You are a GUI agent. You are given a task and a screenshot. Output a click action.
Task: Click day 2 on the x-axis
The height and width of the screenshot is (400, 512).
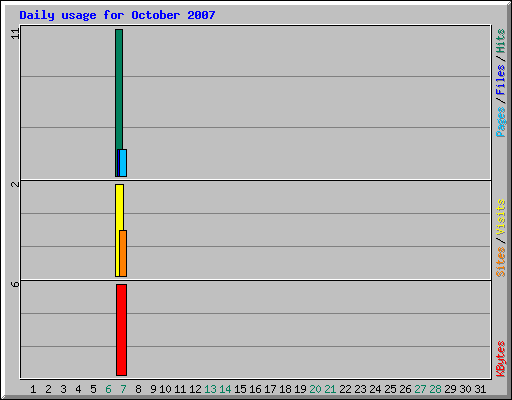48,389
